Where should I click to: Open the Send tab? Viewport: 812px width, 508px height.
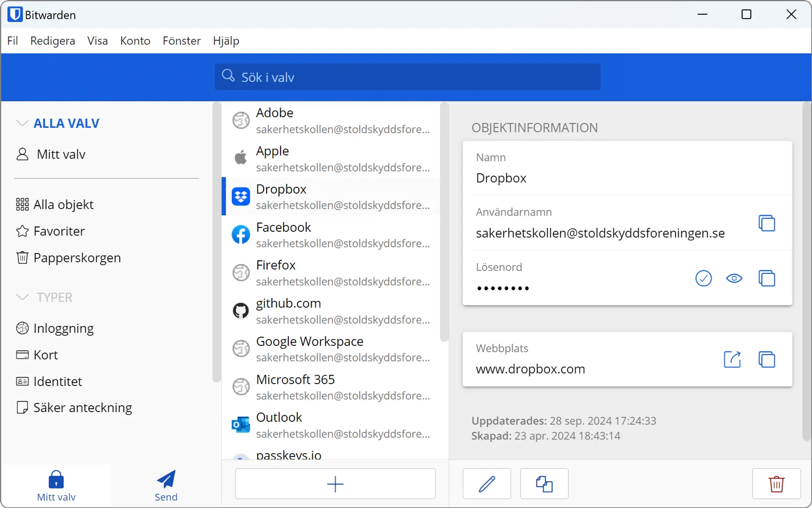pyautogui.click(x=166, y=486)
